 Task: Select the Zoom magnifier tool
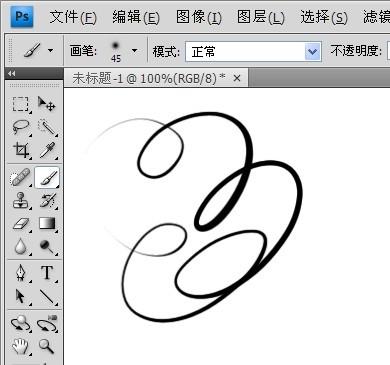coord(46,346)
